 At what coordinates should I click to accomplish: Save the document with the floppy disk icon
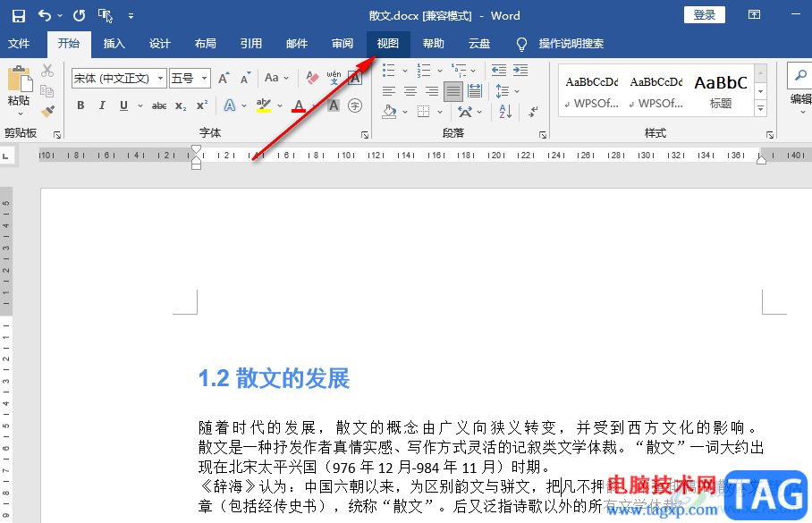tap(19, 16)
